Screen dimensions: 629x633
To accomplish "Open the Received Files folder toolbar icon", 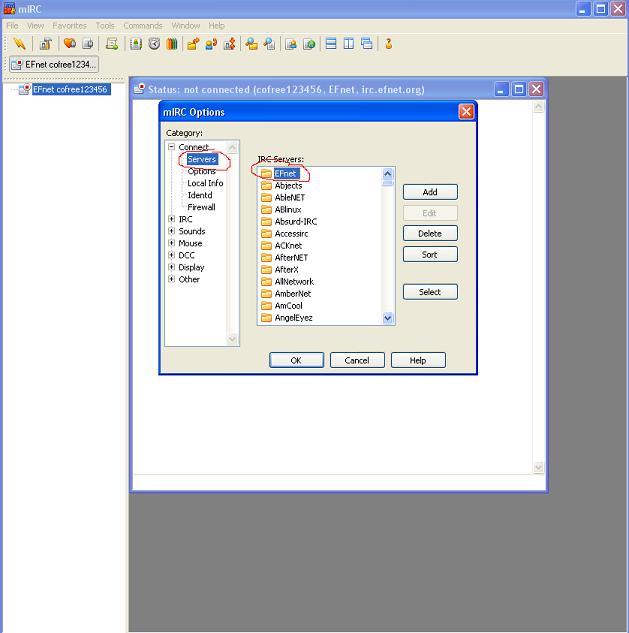I will pyautogui.click(x=252, y=44).
